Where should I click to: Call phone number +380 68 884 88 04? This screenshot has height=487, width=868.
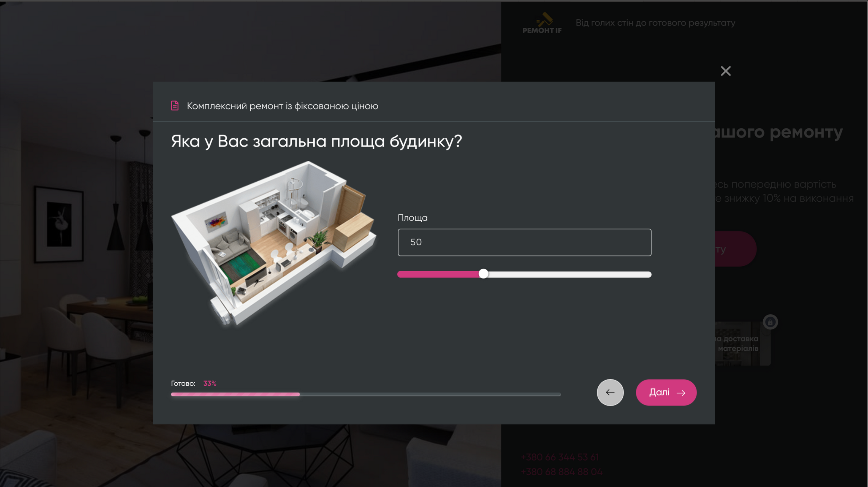pos(561,472)
